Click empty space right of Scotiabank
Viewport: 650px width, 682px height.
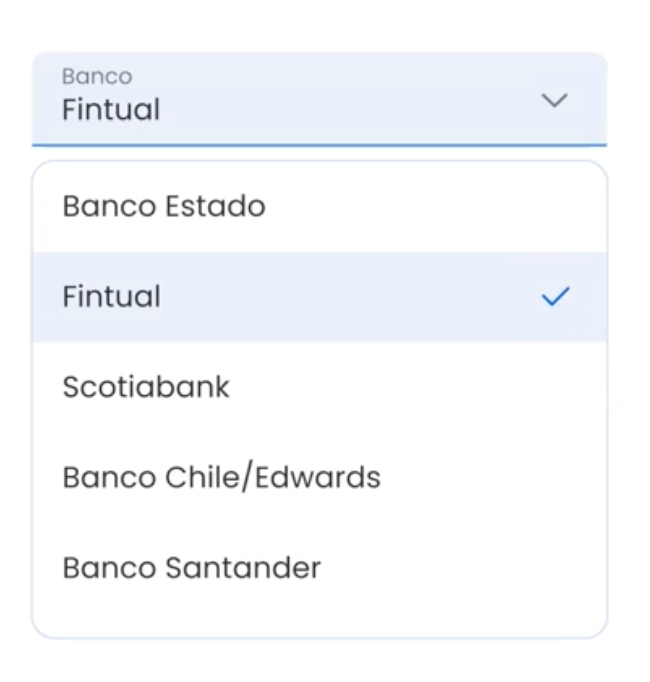point(418,387)
